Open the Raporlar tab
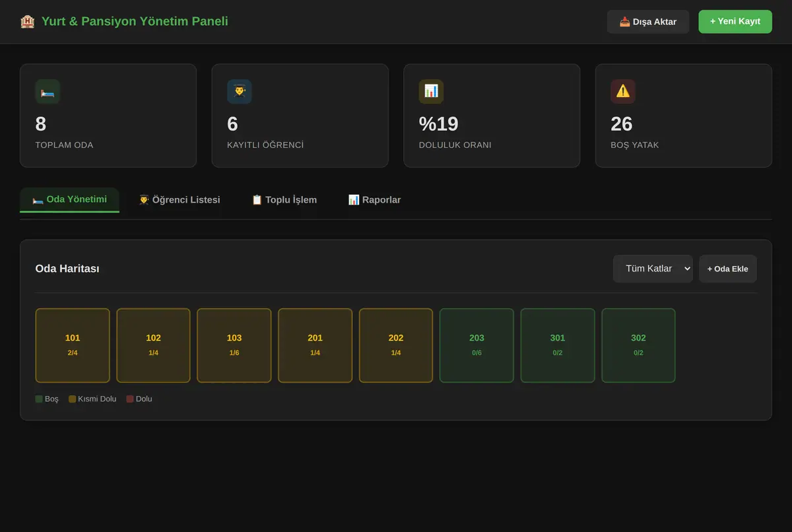Image resolution: width=792 pixels, height=532 pixels. pos(374,200)
